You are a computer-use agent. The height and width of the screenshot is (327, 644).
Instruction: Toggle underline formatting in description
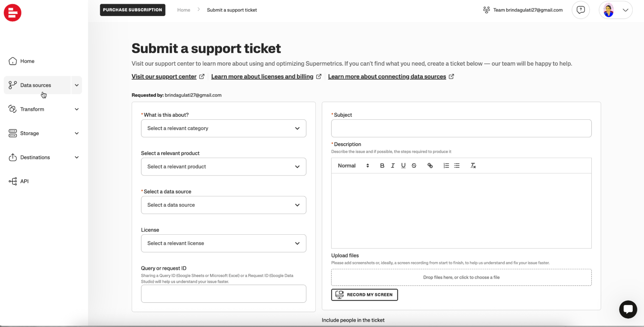click(403, 165)
